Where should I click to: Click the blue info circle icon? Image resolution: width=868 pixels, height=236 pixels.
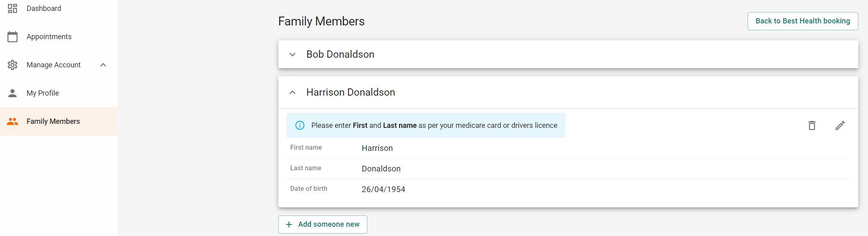click(x=300, y=125)
